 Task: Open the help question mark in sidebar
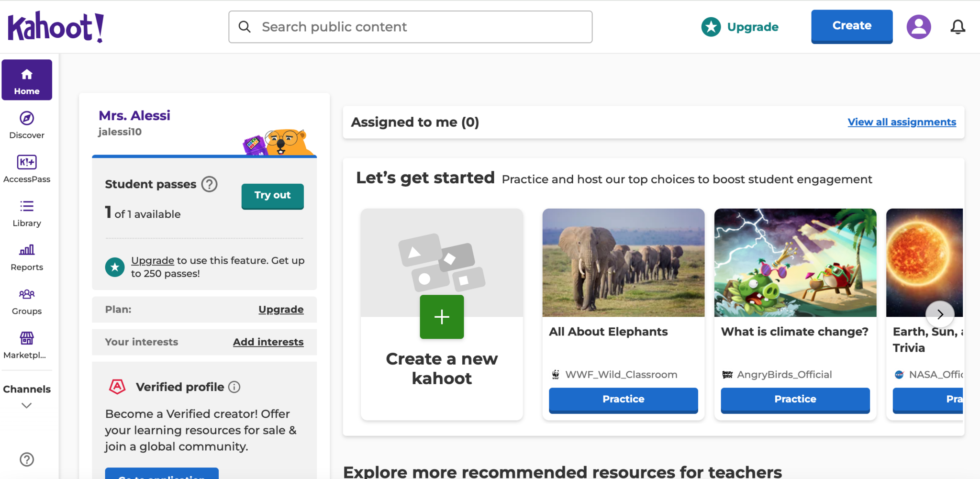pyautogui.click(x=27, y=459)
